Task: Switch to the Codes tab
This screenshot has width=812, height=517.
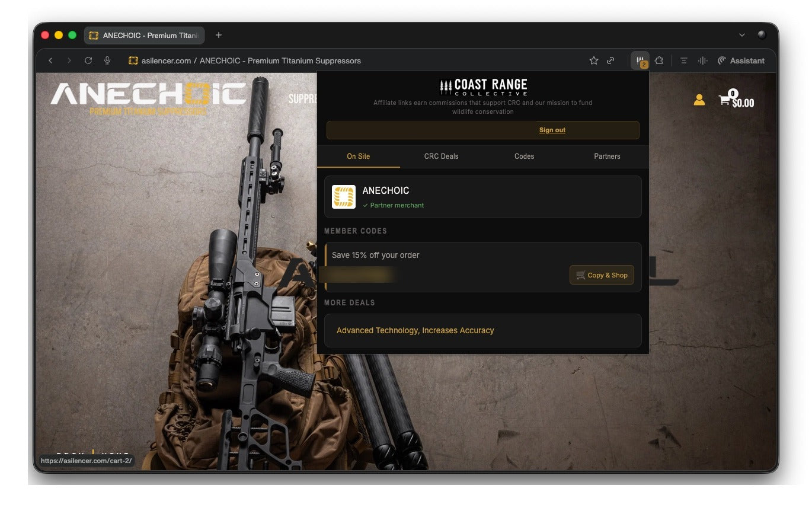Action: (x=524, y=157)
